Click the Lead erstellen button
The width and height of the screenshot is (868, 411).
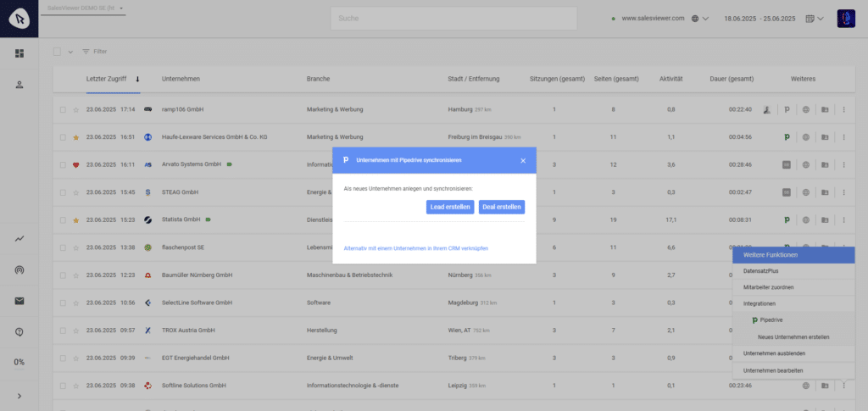[x=450, y=207]
